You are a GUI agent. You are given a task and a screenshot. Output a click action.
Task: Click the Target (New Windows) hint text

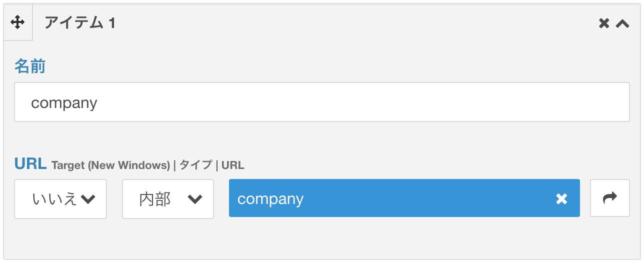pyautogui.click(x=110, y=165)
